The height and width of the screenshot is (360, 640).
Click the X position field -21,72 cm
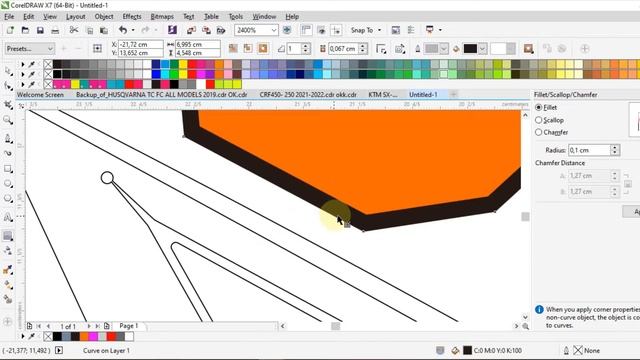coord(140,44)
